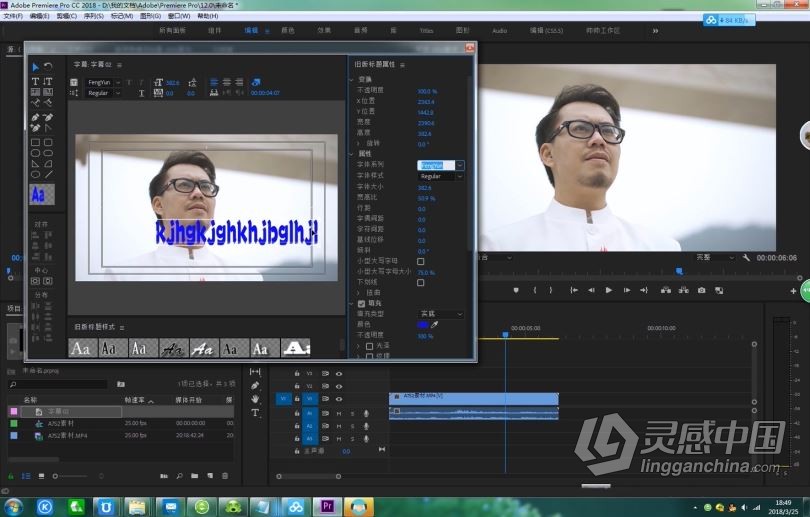Click the Export Frame camera icon
810x517 pixels.
point(701,290)
